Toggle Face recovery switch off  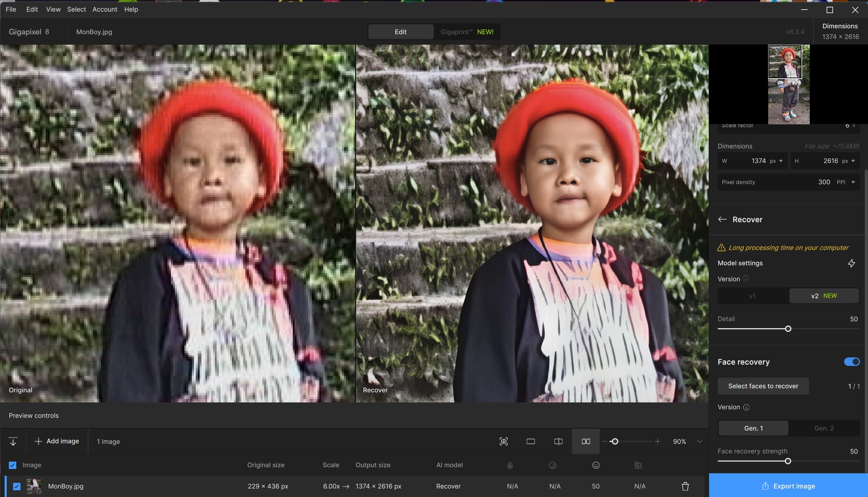tap(852, 362)
